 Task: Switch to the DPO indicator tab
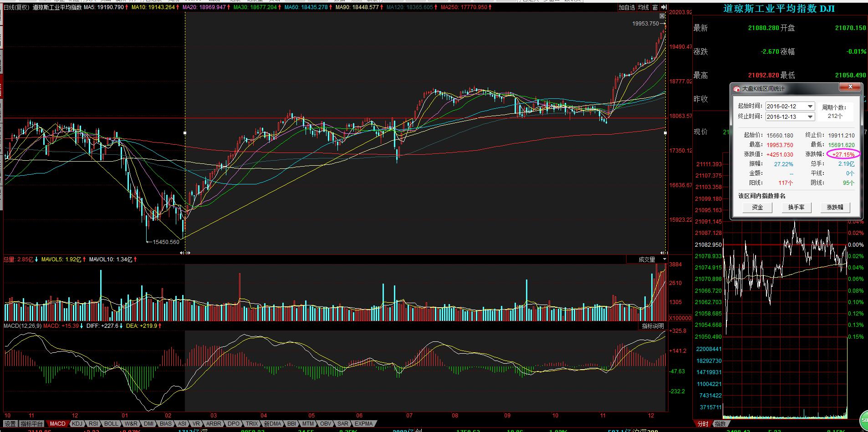[234, 424]
